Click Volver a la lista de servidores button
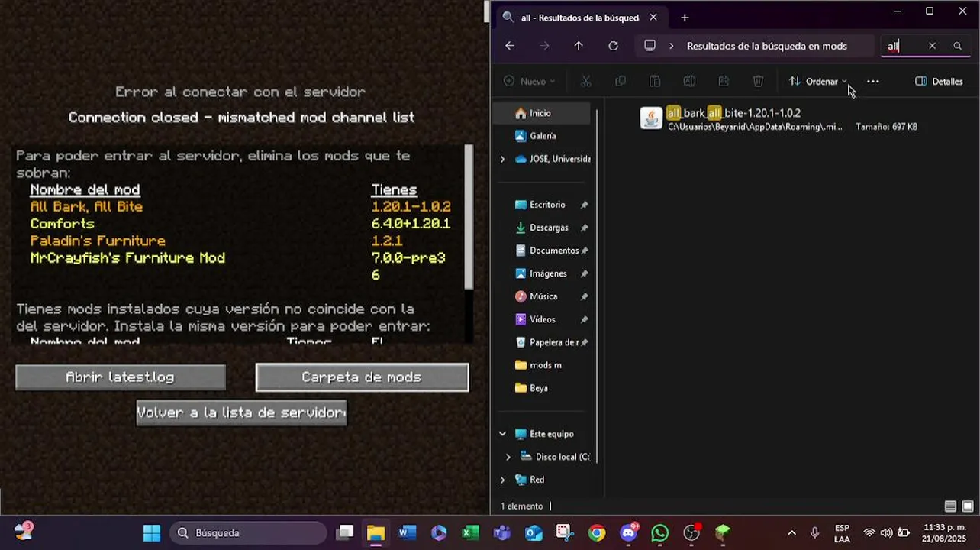This screenshot has height=550, width=980. 241,412
